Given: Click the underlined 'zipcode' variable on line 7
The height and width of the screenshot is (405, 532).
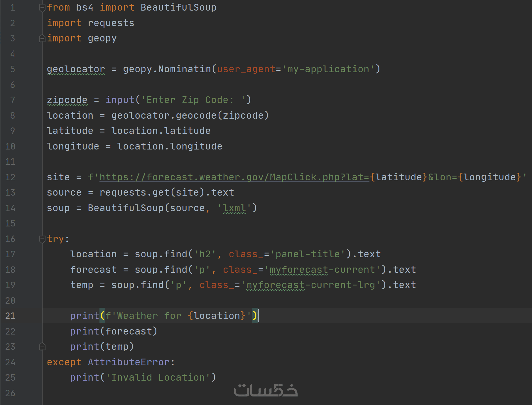Looking at the screenshot, I should [x=67, y=100].
